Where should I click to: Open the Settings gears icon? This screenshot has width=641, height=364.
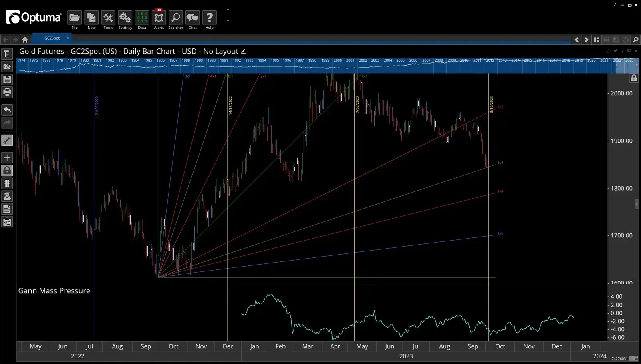[125, 18]
